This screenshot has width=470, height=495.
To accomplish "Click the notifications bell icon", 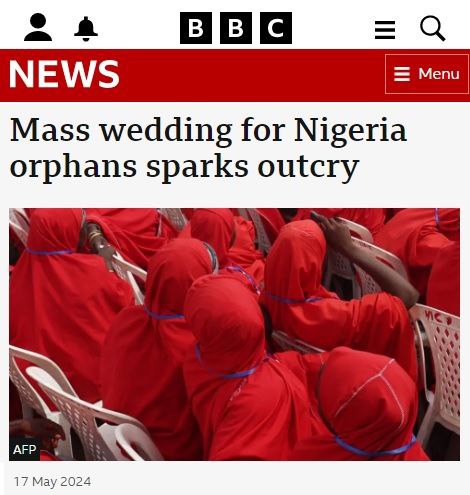I will 86,29.
